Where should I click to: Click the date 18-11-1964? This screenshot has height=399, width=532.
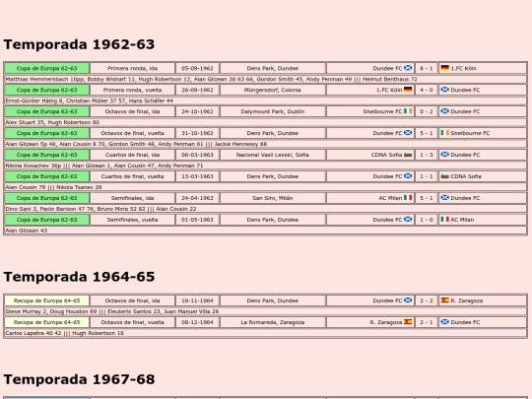point(197,300)
